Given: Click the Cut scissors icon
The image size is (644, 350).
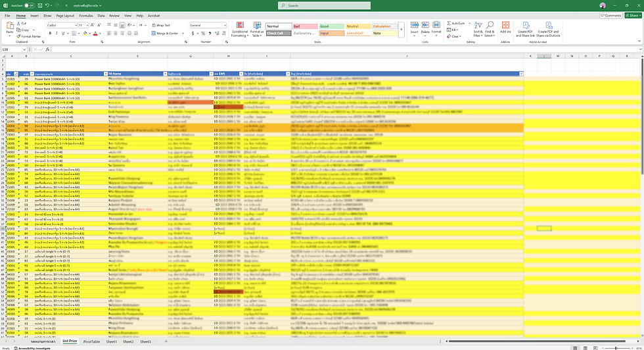Looking at the screenshot, I should tap(19, 24).
